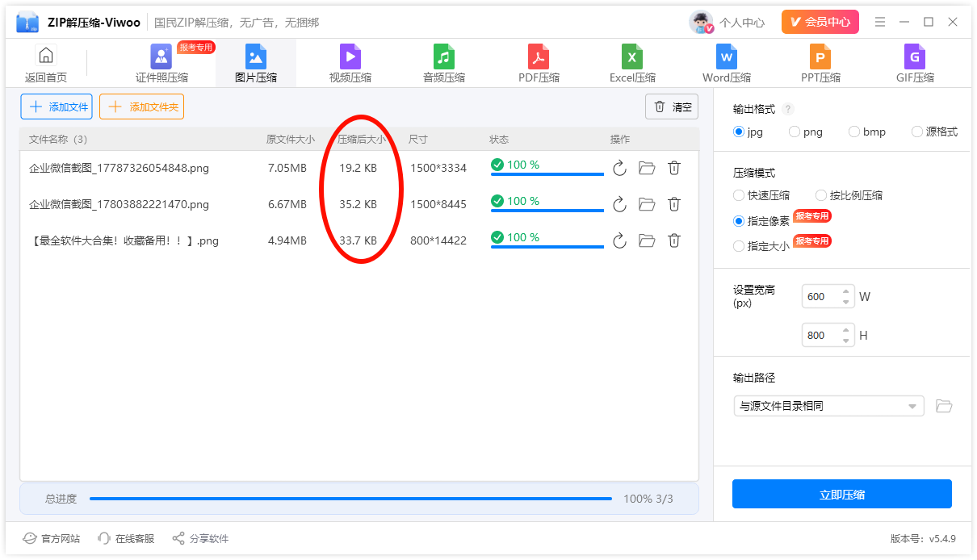Open output folder for 企业微信截图_17787326054848.png

click(x=647, y=168)
